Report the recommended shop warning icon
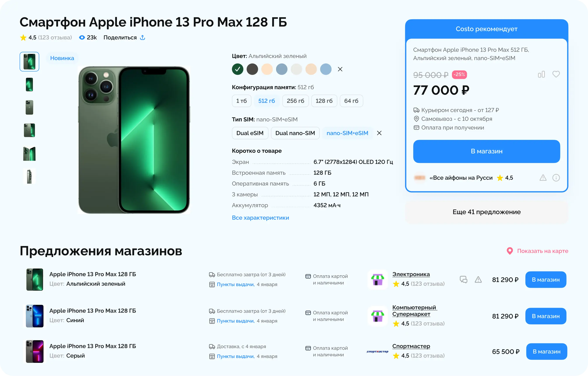Image resolution: width=588 pixels, height=376 pixels. [543, 178]
